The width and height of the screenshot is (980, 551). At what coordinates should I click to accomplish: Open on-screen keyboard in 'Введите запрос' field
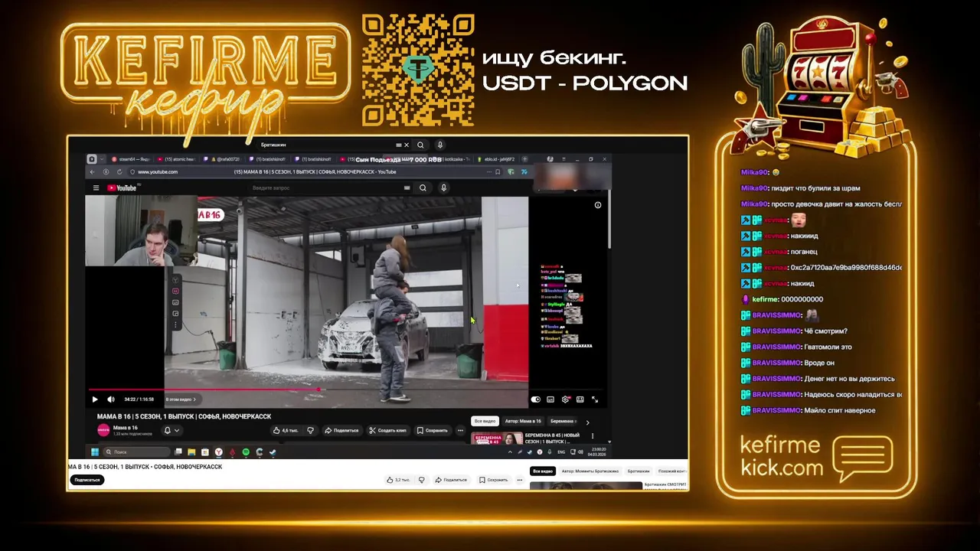tap(407, 187)
